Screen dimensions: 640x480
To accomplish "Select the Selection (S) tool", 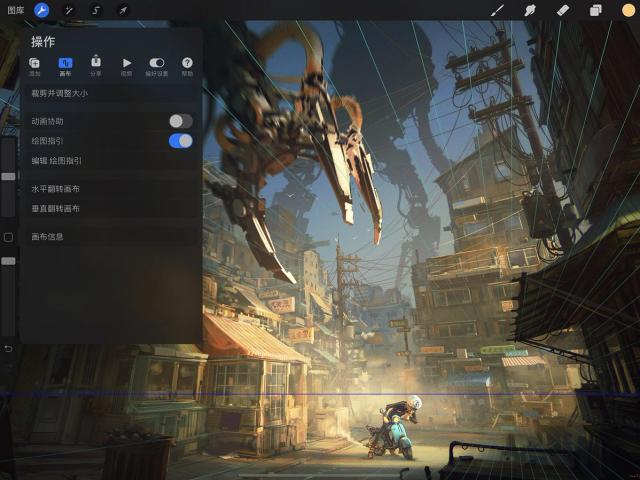I will point(96,10).
